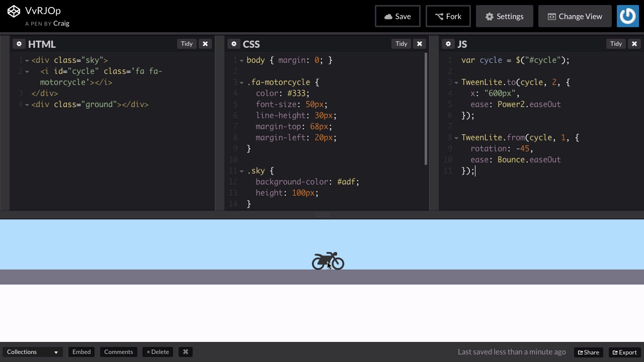The width and height of the screenshot is (644, 362).
Task: Open the Embed option
Action: click(82, 352)
